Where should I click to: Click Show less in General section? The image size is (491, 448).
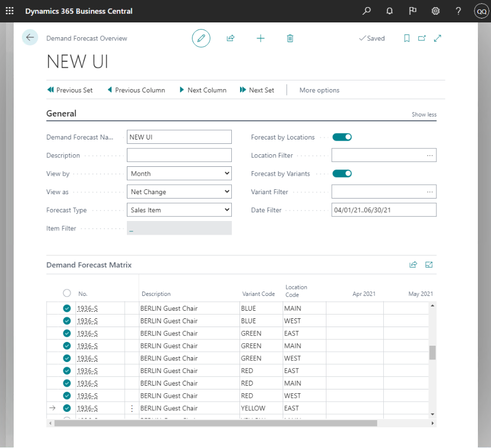pos(424,115)
